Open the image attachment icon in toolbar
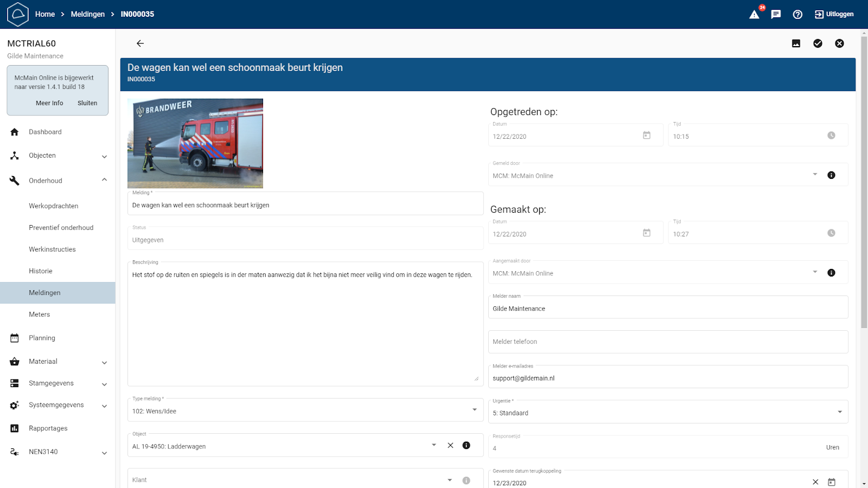Image resolution: width=868 pixels, height=488 pixels. [796, 43]
